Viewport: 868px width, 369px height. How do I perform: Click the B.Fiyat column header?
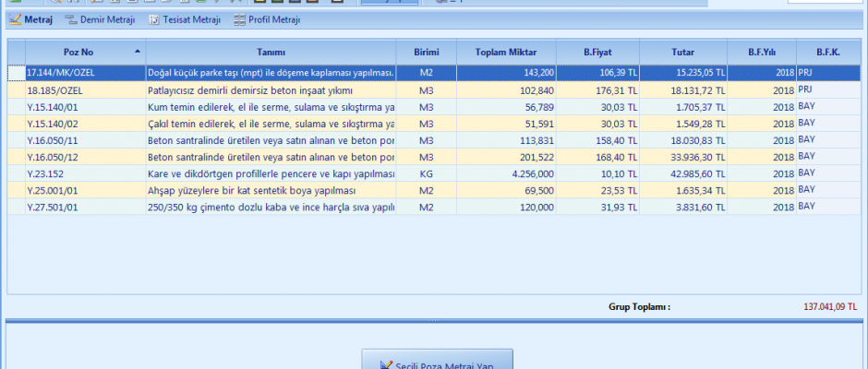598,52
